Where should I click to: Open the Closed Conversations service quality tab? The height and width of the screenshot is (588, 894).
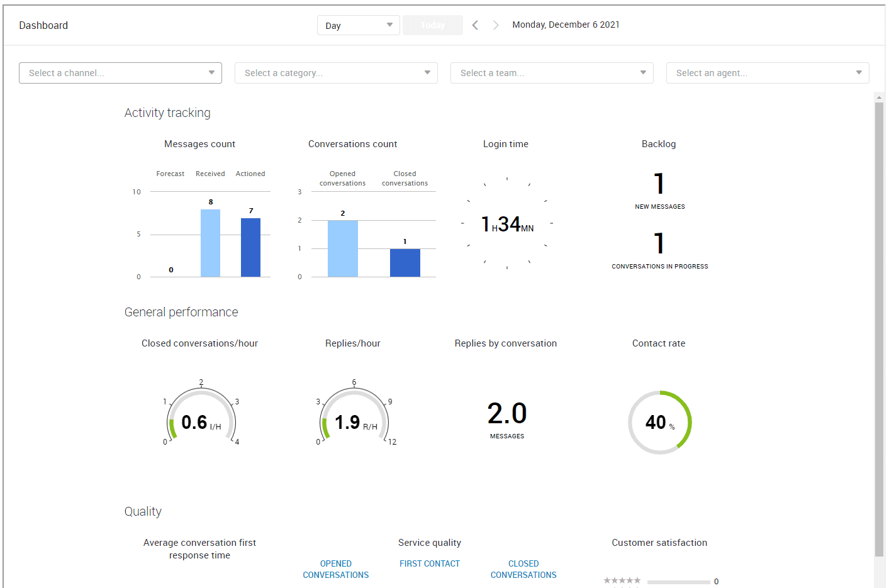(523, 569)
